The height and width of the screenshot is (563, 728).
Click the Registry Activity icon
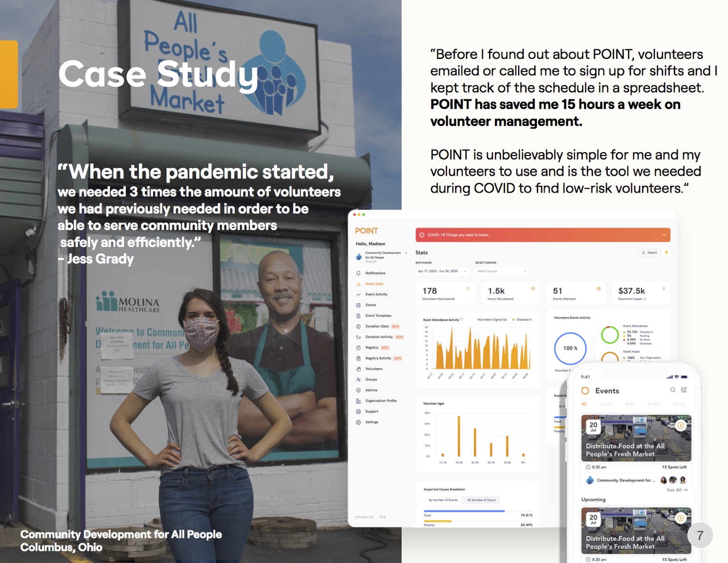coord(358,358)
